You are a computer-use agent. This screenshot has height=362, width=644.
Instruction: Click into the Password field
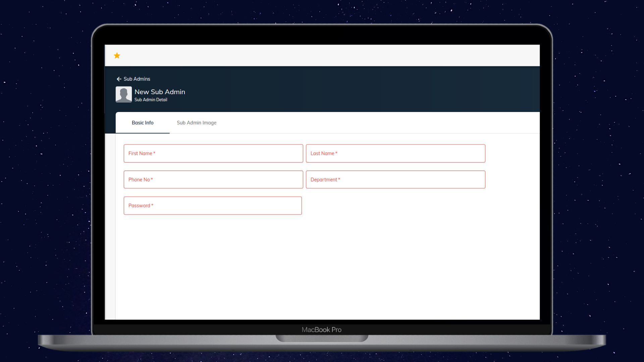[x=213, y=206]
